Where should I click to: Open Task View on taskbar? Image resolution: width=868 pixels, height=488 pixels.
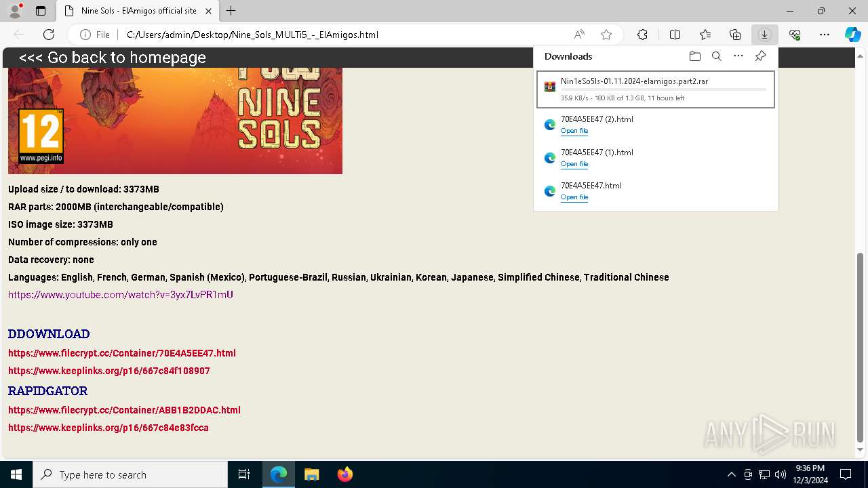[244, 474]
